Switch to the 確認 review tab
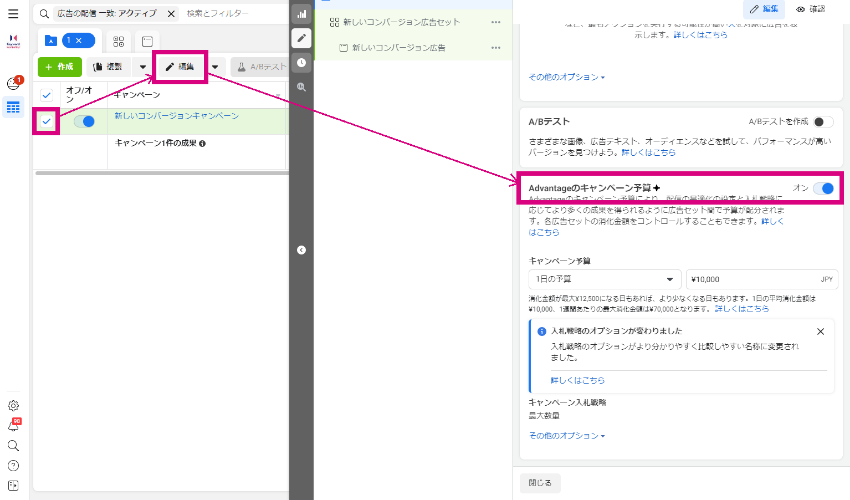 [810, 9]
